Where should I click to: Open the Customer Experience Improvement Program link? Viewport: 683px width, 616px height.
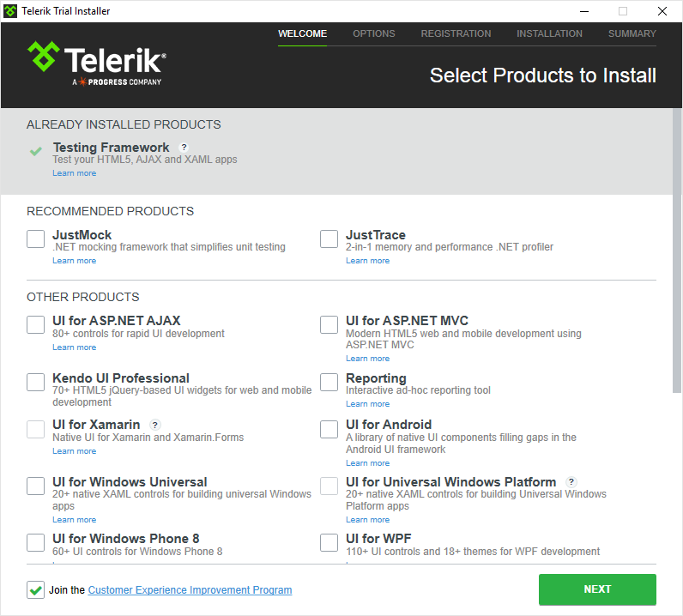[x=190, y=590]
